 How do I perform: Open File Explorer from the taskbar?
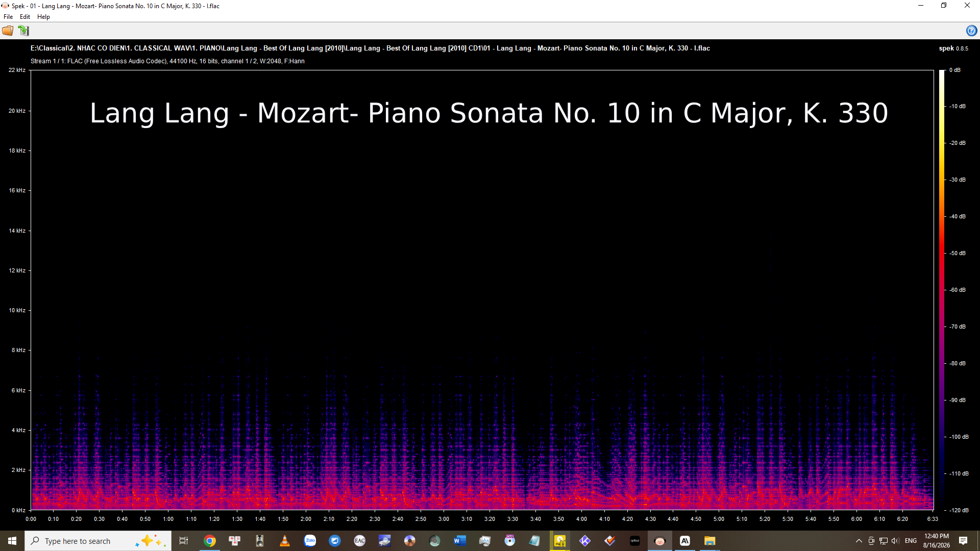[710, 541]
